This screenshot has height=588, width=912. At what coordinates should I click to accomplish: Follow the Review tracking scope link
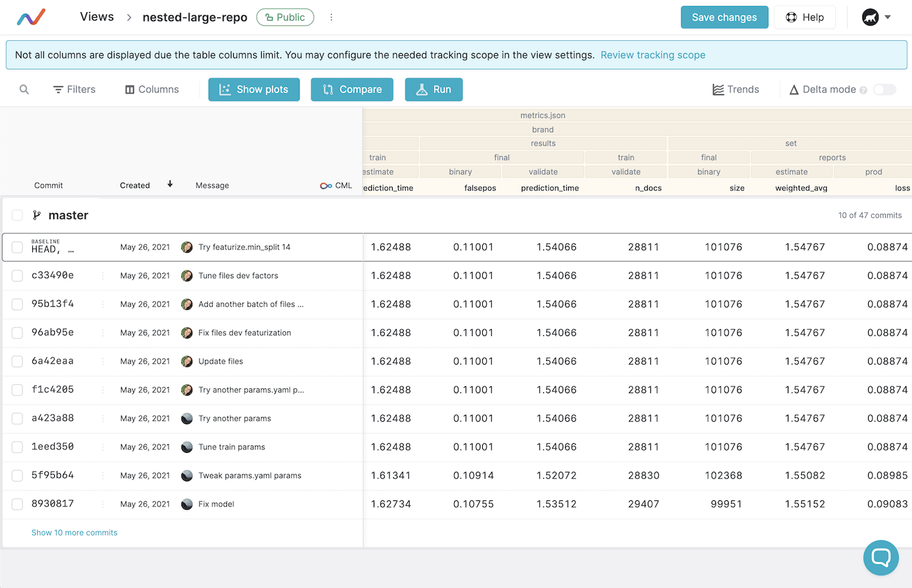[x=653, y=55]
